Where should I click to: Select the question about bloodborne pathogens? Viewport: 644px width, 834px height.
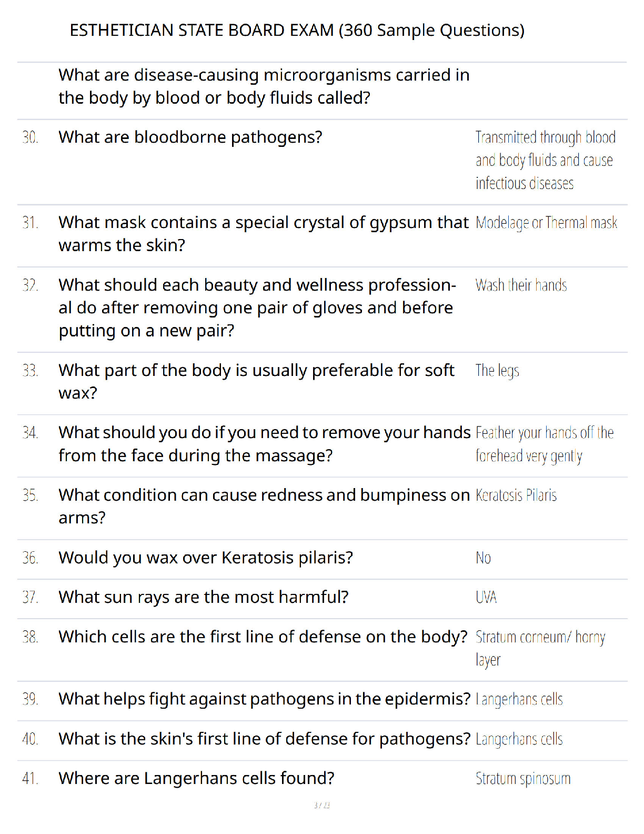(190, 137)
